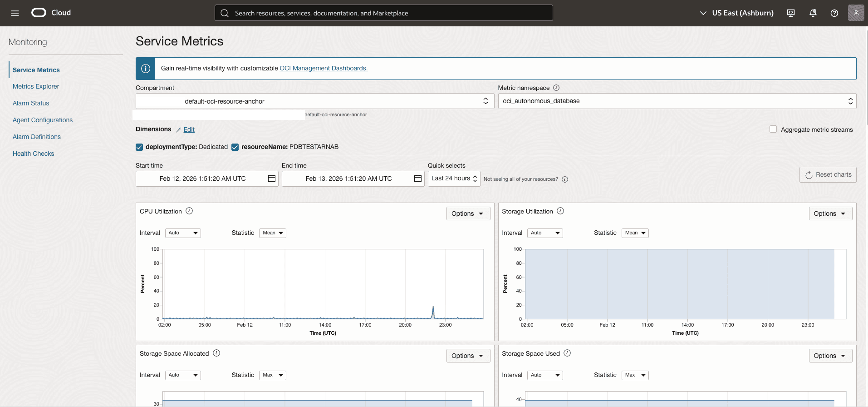The height and width of the screenshot is (407, 868).
Task: Open the user profile avatar
Action: [x=856, y=13]
